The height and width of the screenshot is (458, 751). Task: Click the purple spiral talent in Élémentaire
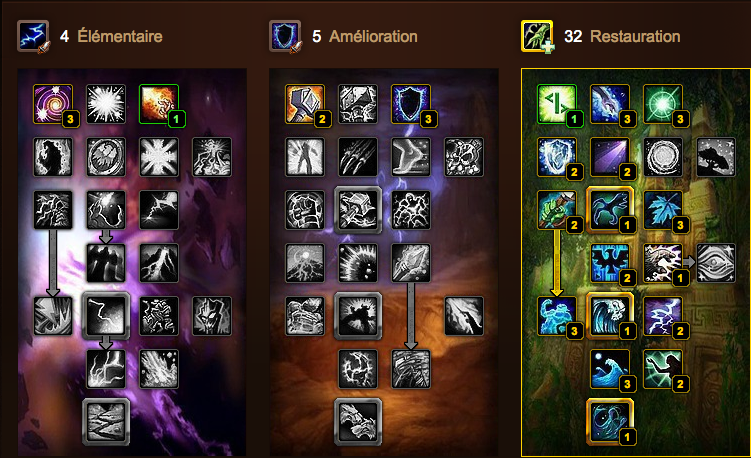tap(53, 104)
